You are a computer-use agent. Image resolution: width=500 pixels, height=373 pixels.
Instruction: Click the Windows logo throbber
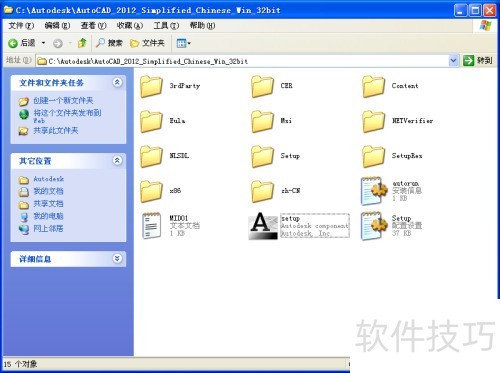coord(485,26)
